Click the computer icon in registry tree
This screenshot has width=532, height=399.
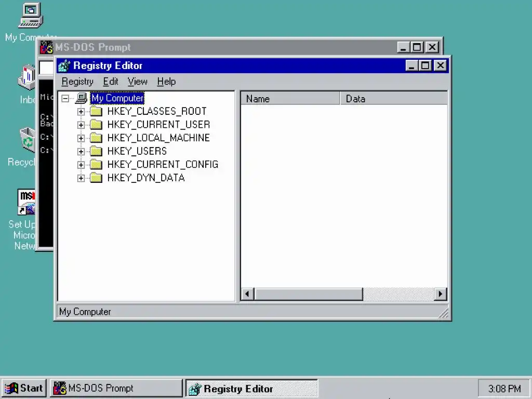click(x=81, y=98)
